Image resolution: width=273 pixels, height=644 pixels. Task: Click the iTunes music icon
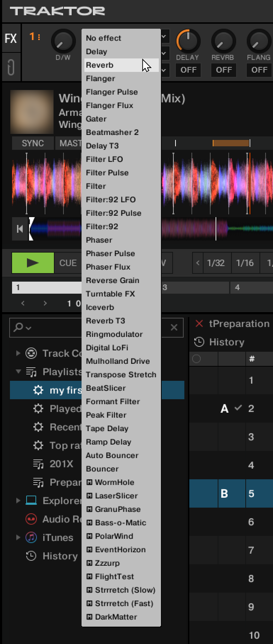pos(31,537)
